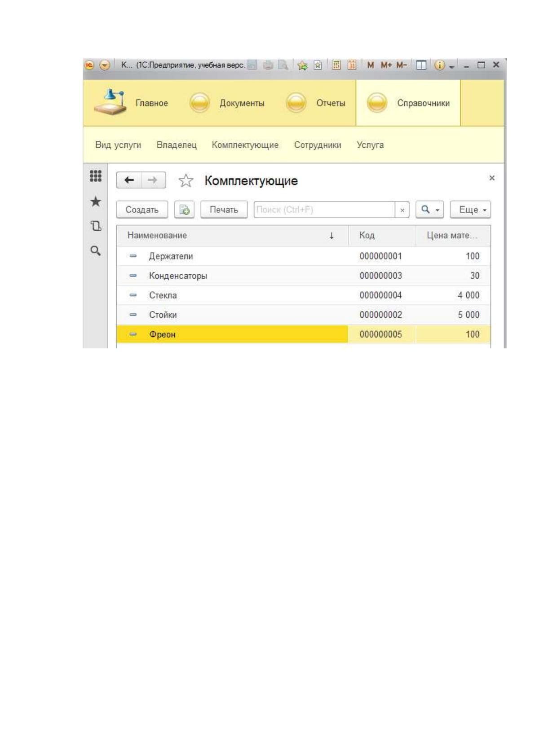This screenshot has width=535, height=756.
Task: Open the calendar icon in title bar
Action: tap(352, 65)
